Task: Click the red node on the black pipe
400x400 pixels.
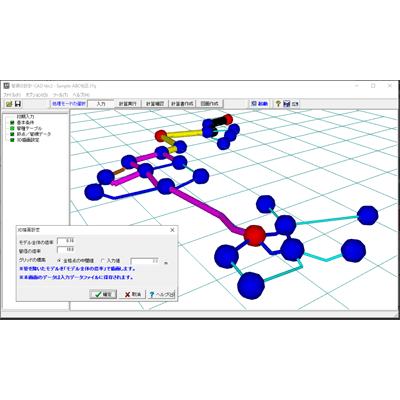Action: [x=228, y=118]
